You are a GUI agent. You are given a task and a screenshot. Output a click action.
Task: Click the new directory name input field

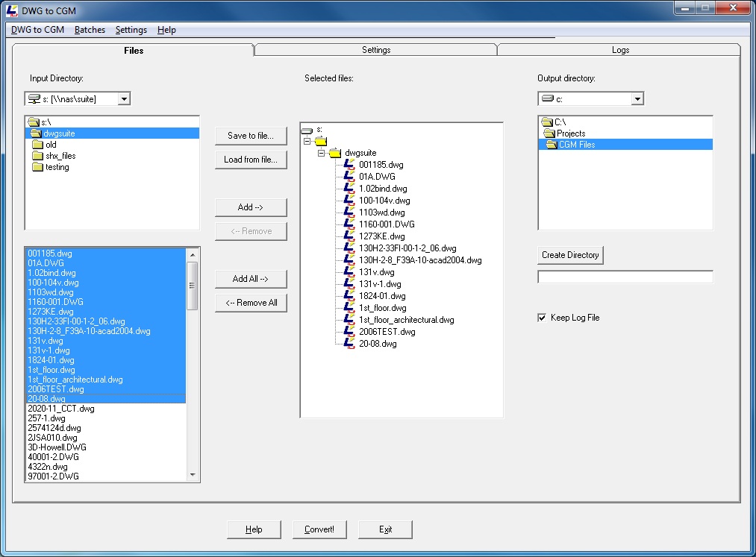click(625, 277)
